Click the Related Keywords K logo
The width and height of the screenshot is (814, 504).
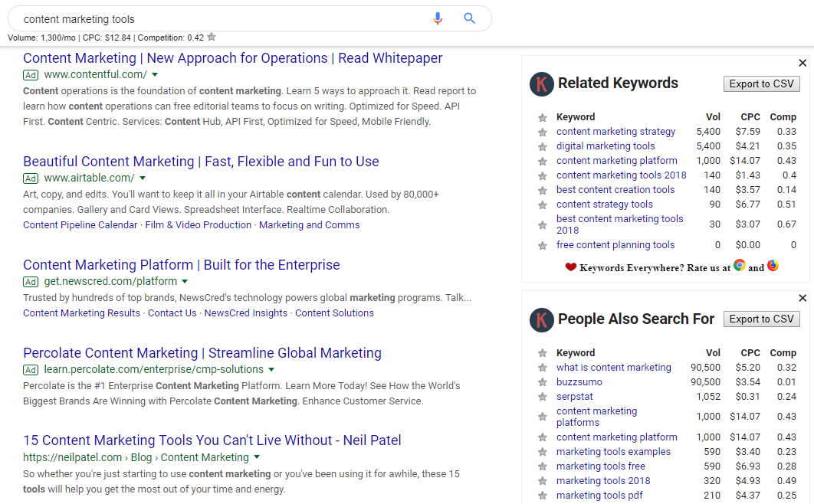541,84
